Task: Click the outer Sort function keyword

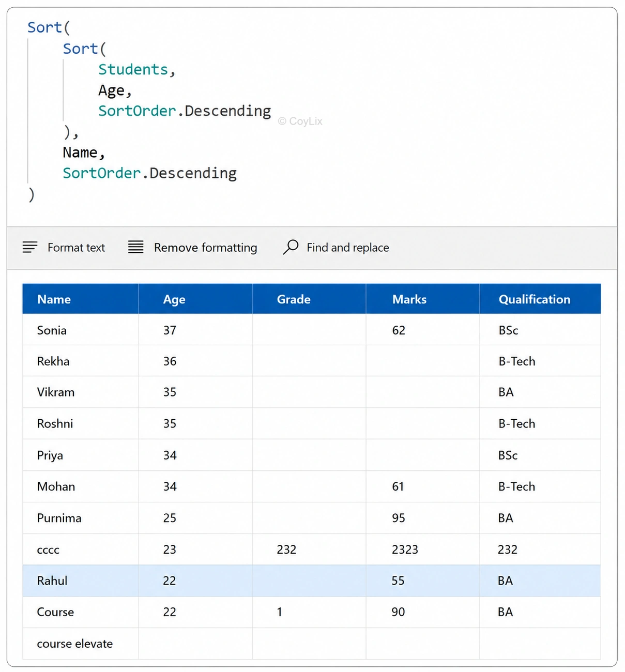Action: point(45,27)
